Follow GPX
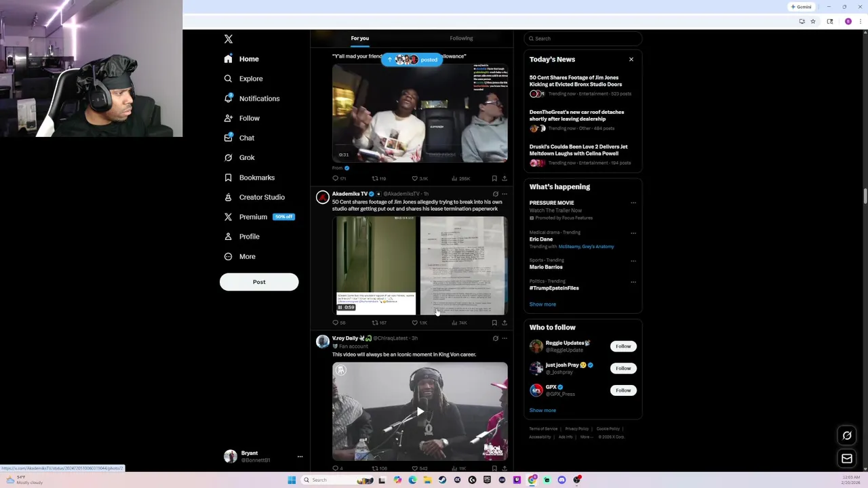 (623, 390)
